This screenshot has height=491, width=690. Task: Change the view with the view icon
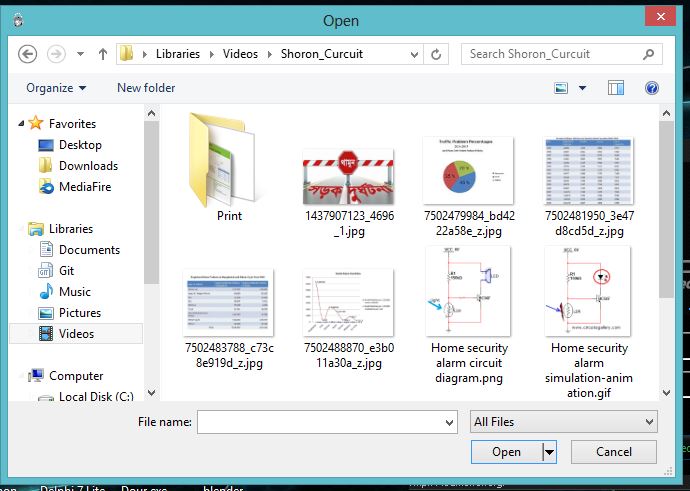pos(561,88)
